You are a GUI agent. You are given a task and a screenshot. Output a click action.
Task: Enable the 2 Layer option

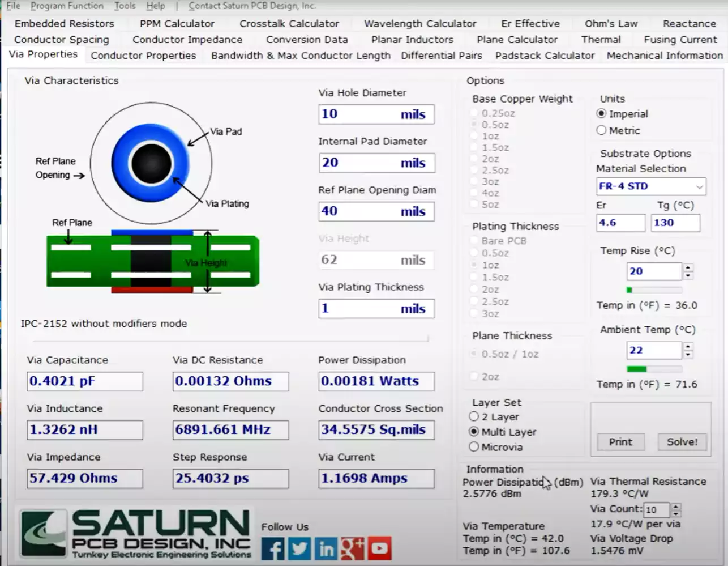473,416
